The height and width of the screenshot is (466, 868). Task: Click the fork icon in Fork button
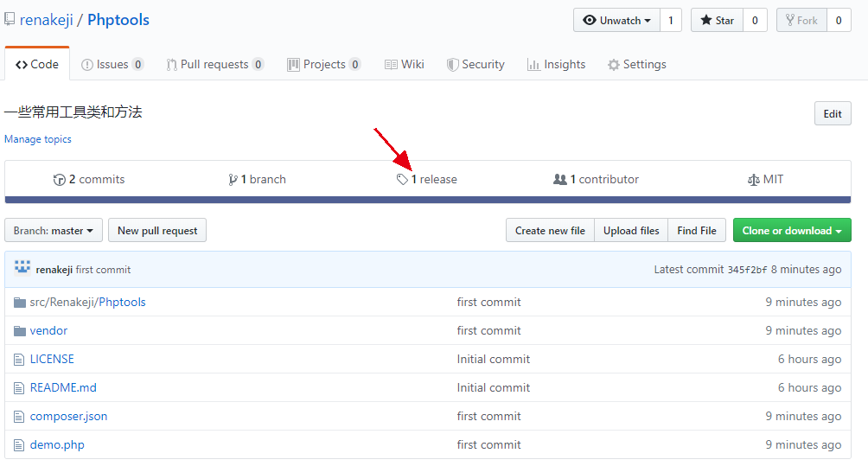pos(790,21)
